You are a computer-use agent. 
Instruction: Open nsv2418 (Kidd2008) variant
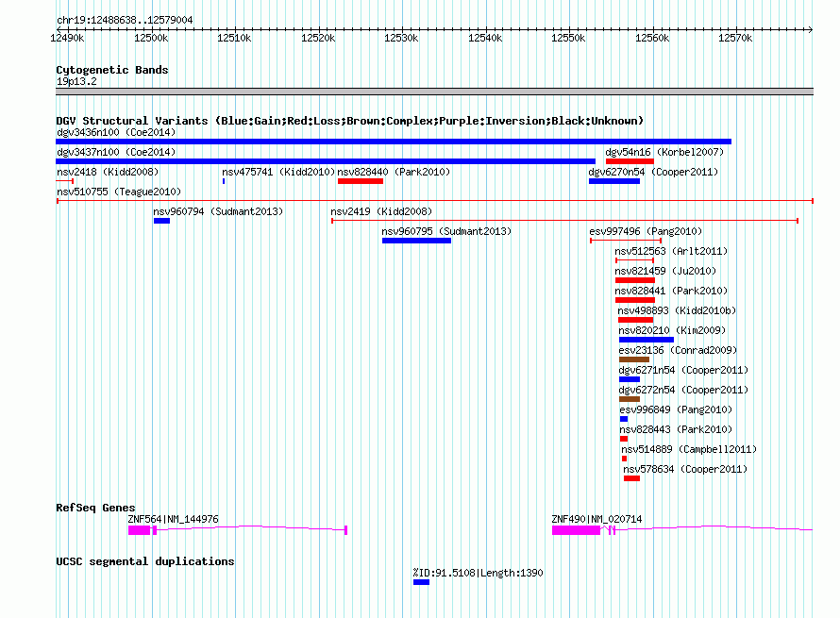[108, 172]
